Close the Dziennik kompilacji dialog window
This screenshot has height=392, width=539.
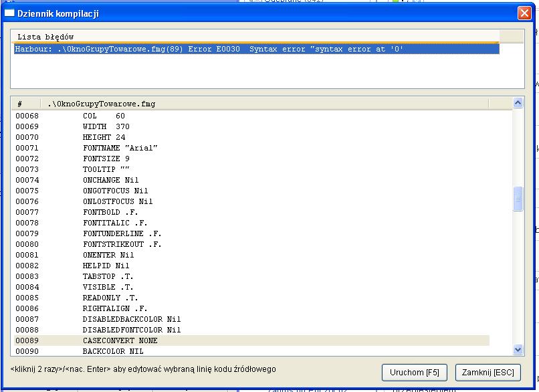(524, 13)
